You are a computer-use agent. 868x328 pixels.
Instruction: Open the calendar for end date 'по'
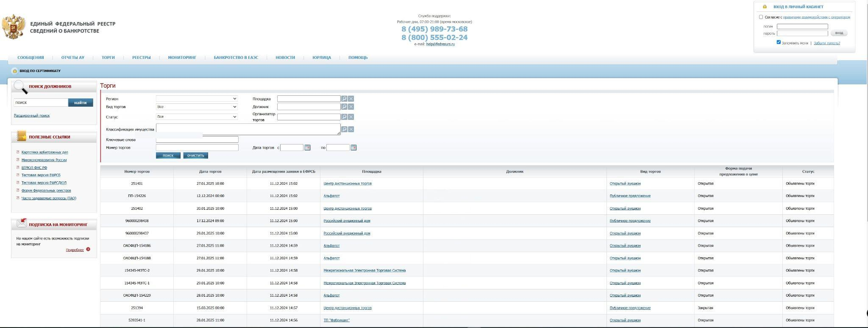pyautogui.click(x=354, y=147)
